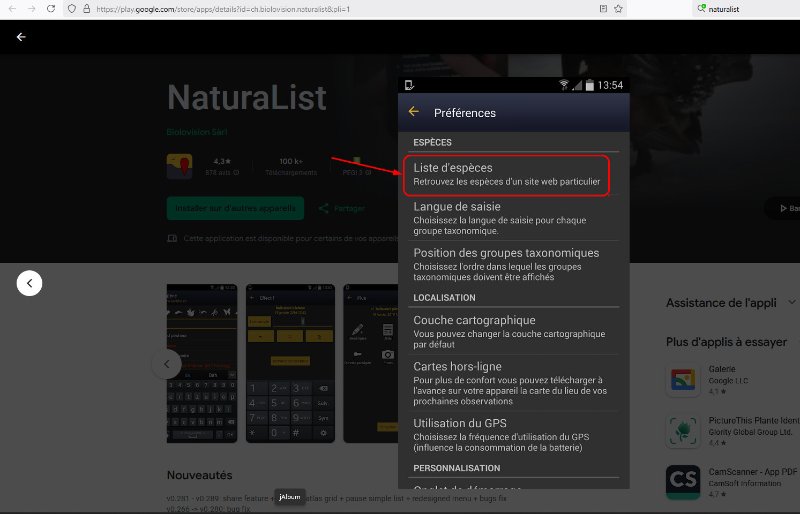Click the browser forward arrow
This screenshot has height=514, width=800.
[32, 9]
